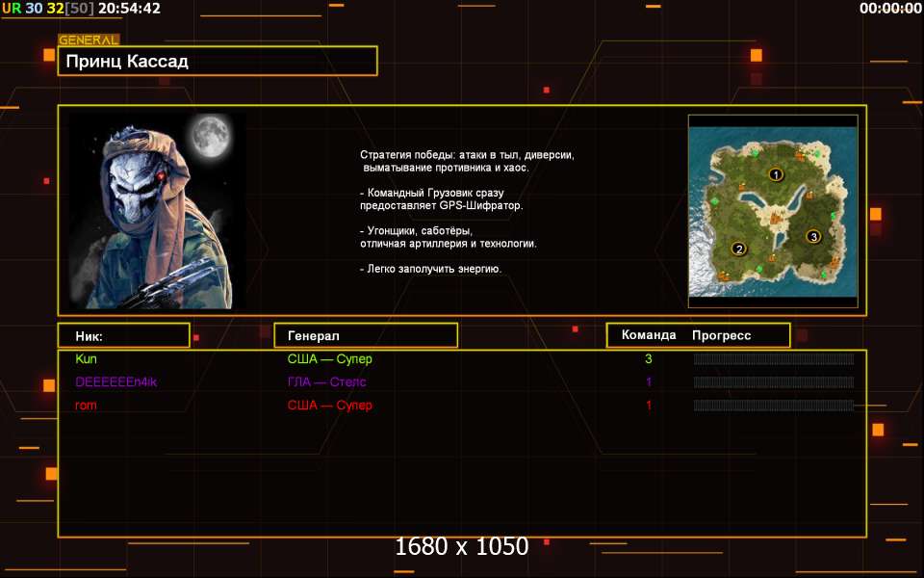Click start position 1 on the island map
The image size is (924, 578).
[x=775, y=174]
